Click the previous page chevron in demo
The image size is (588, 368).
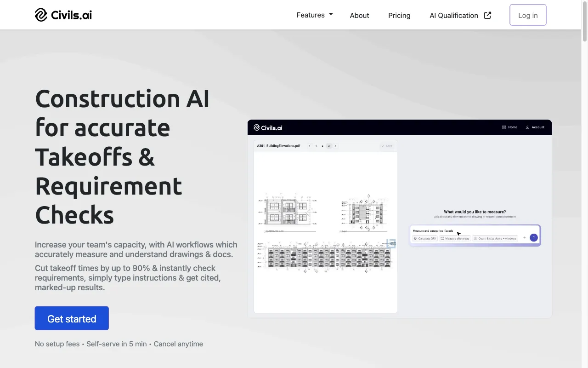pos(310,146)
